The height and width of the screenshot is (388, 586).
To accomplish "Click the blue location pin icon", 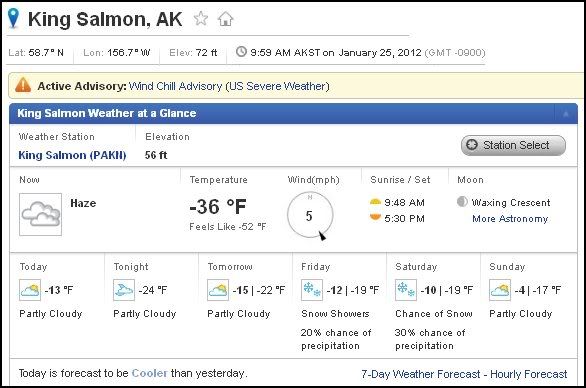I will point(13,18).
